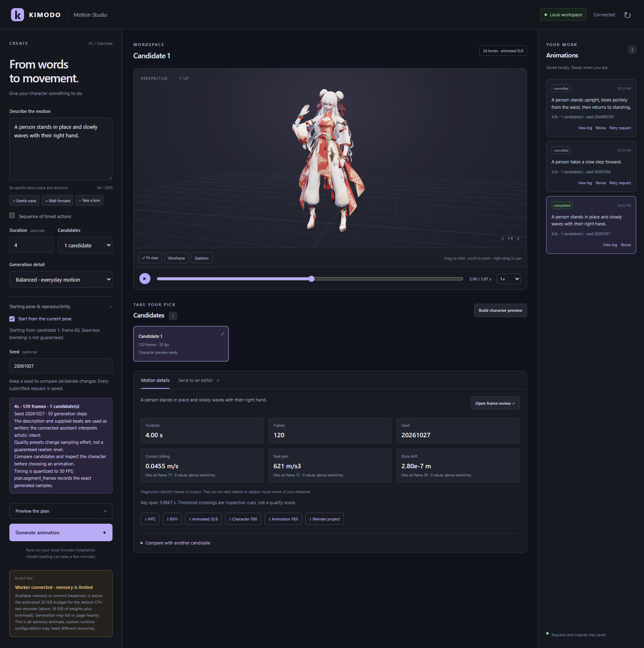Uncheck Start from the current pose
This screenshot has height=648, width=644.
point(12,319)
